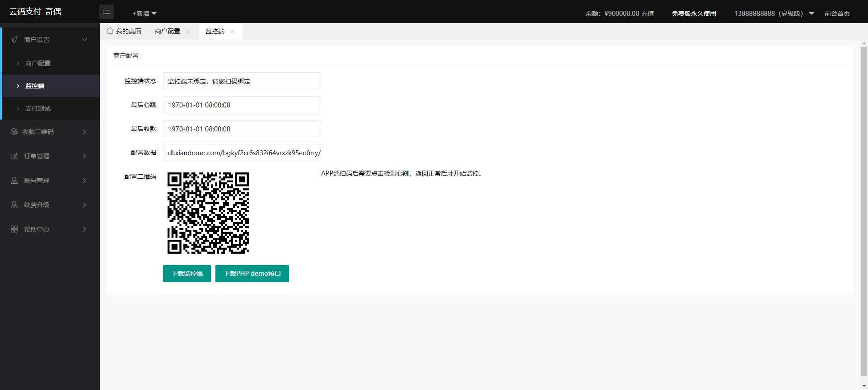Screen dimensions: 868x390
Task: Click the 配置二维码 QR code image
Action: pos(208,213)
